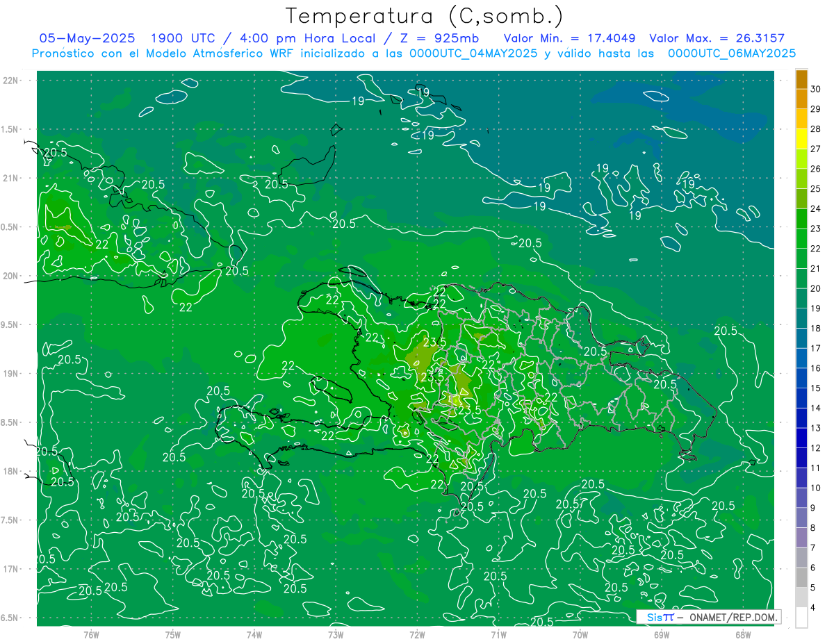Click the '10' color scale value
This screenshot has height=644, width=834.
(816, 488)
